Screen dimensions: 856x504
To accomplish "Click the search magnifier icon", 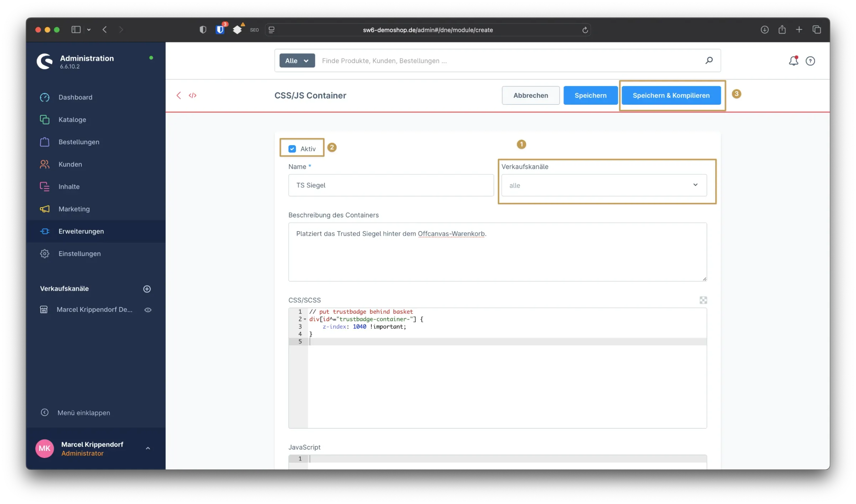I will point(709,61).
